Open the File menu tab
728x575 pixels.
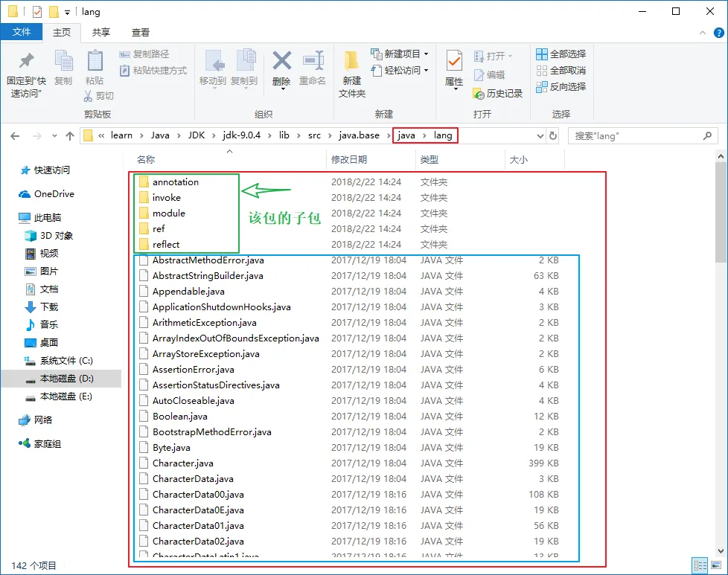point(22,33)
